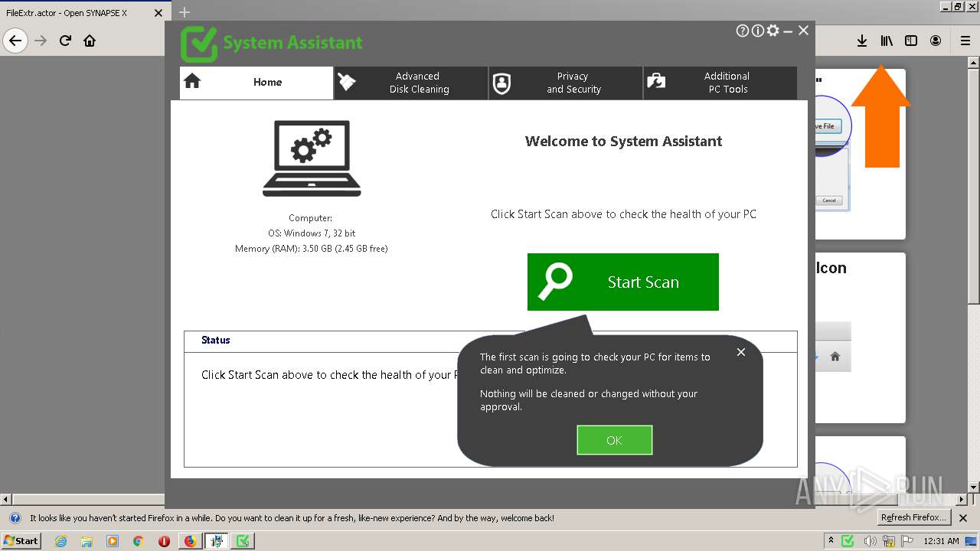Open network tray icon
Viewport: 980px width, 551px height.
pos(889,541)
